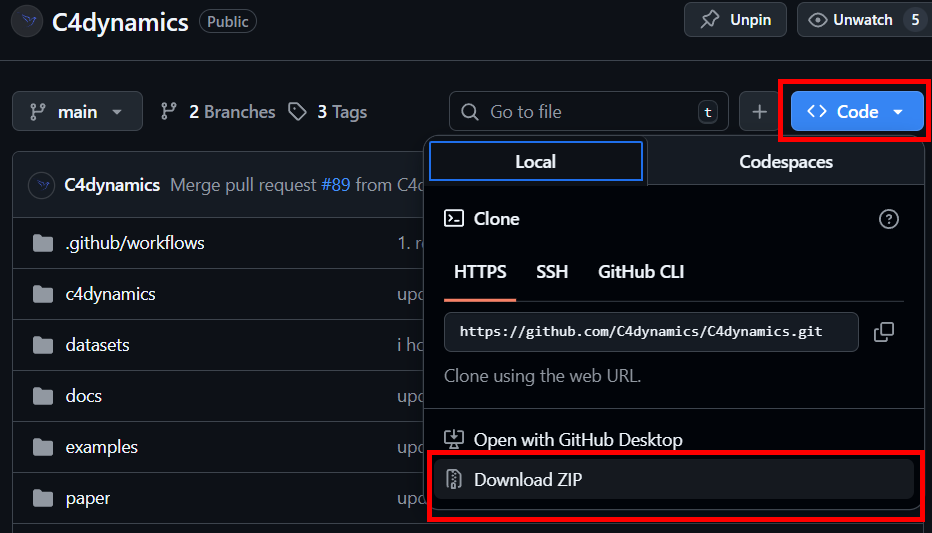Open the examples folder
This screenshot has height=533, width=932.
click(x=102, y=447)
